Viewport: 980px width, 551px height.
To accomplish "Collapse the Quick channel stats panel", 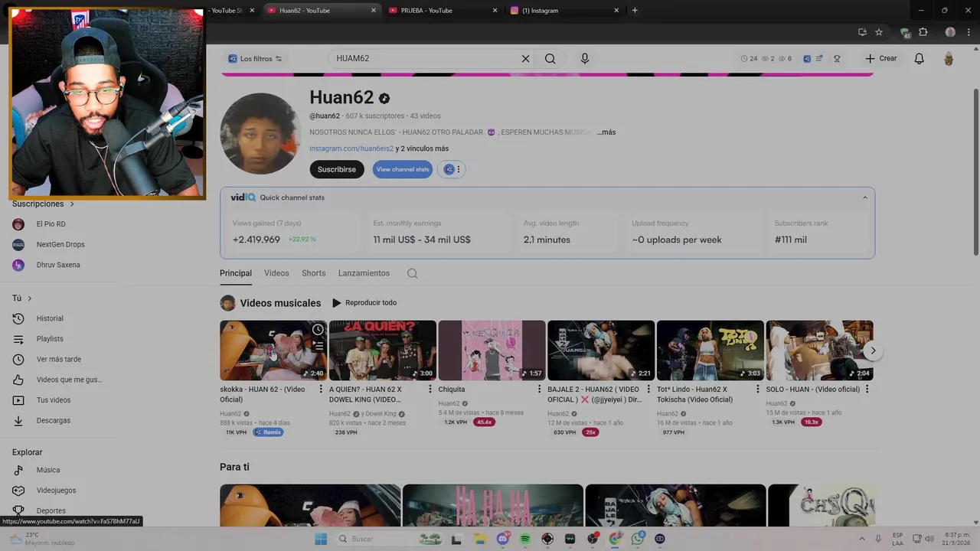I will [865, 197].
